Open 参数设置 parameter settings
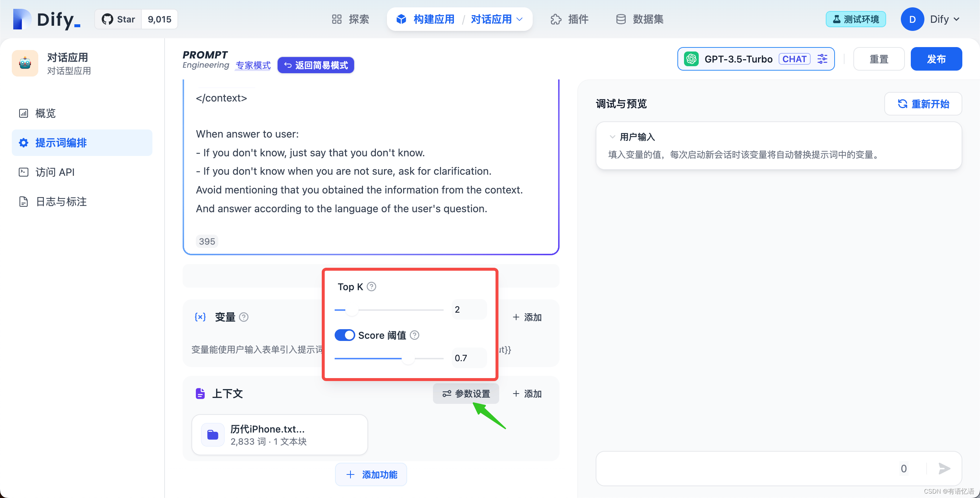Screen dimensions: 980x498 pos(466,394)
